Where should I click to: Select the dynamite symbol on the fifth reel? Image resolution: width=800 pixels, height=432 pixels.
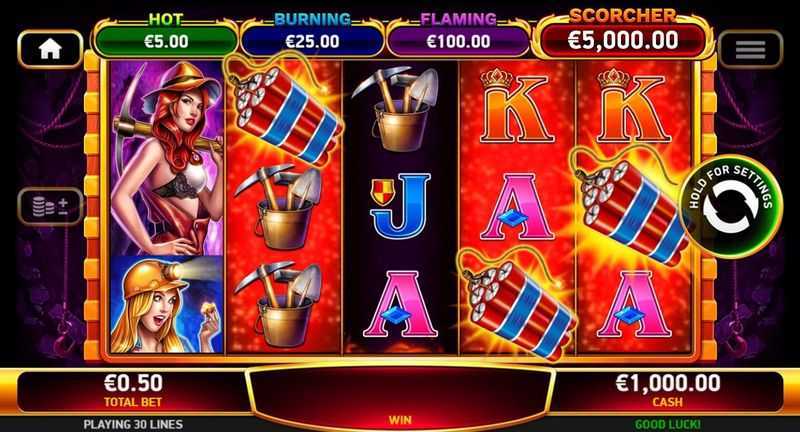(631, 205)
